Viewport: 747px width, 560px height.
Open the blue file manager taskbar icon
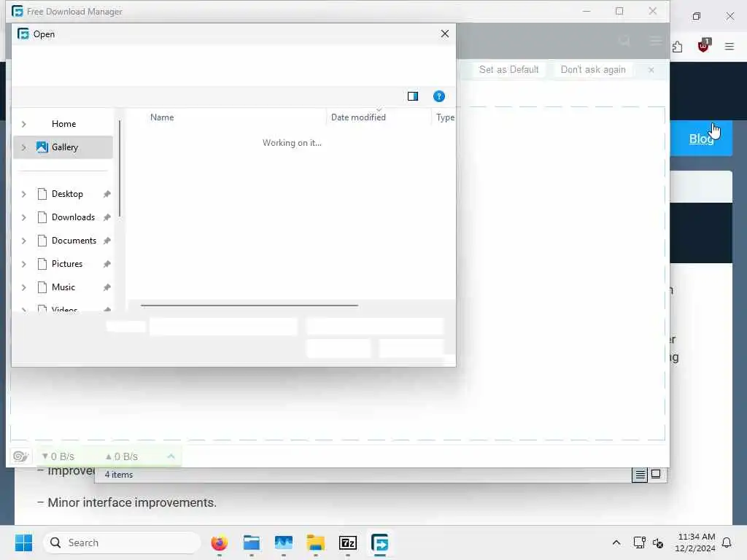tap(251, 542)
